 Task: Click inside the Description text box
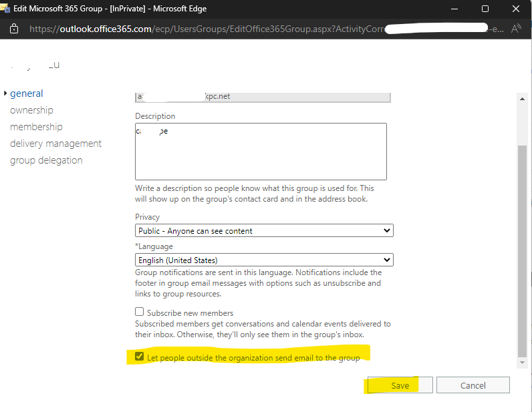pos(261,151)
